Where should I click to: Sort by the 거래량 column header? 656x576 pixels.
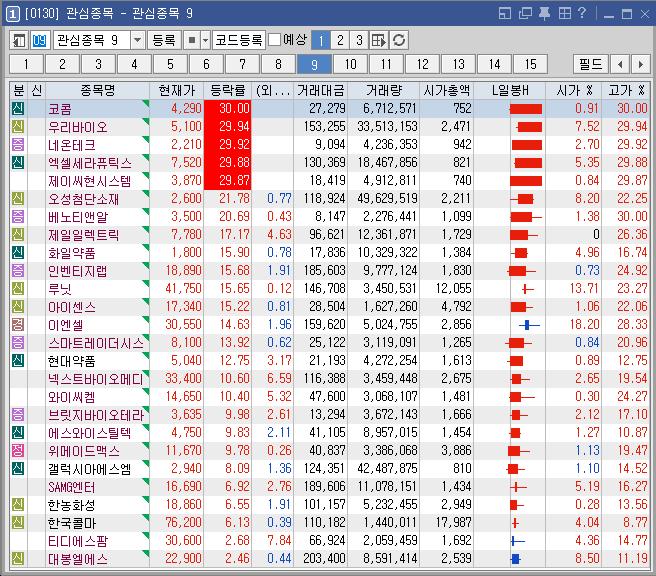point(384,90)
